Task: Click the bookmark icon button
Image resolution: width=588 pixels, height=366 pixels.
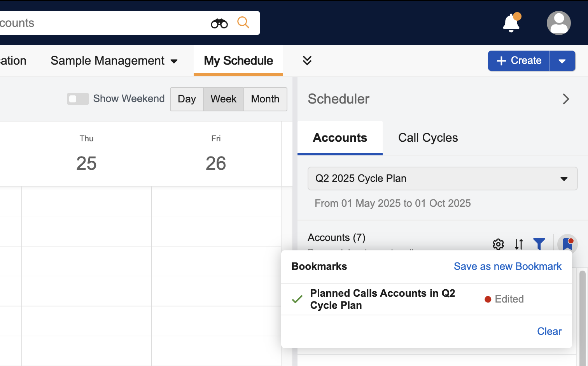Action: [x=567, y=244]
